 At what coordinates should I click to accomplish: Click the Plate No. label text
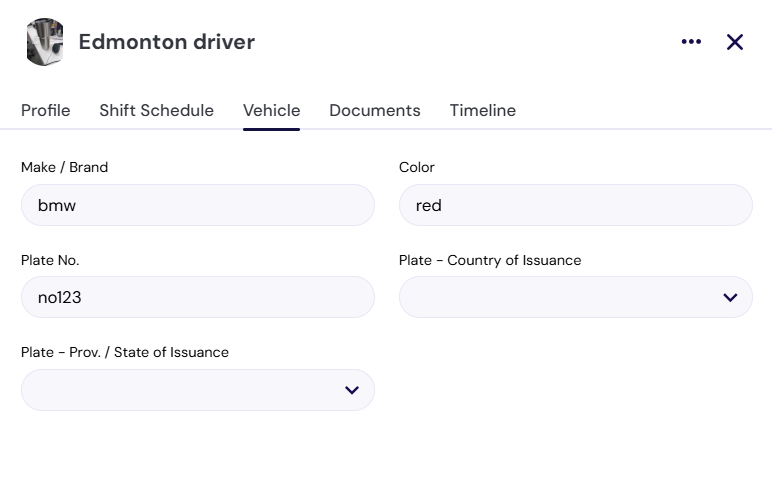[50, 260]
